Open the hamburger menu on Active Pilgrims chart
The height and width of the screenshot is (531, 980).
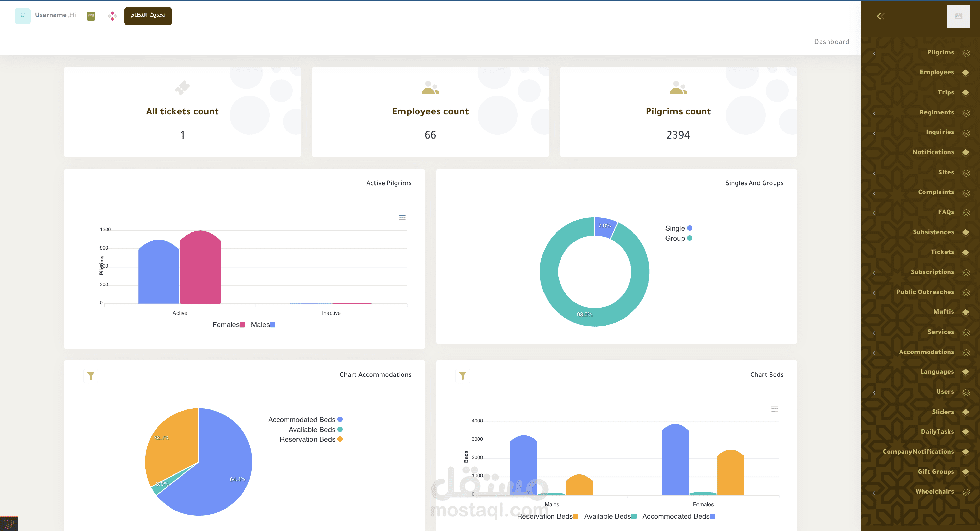tap(402, 218)
